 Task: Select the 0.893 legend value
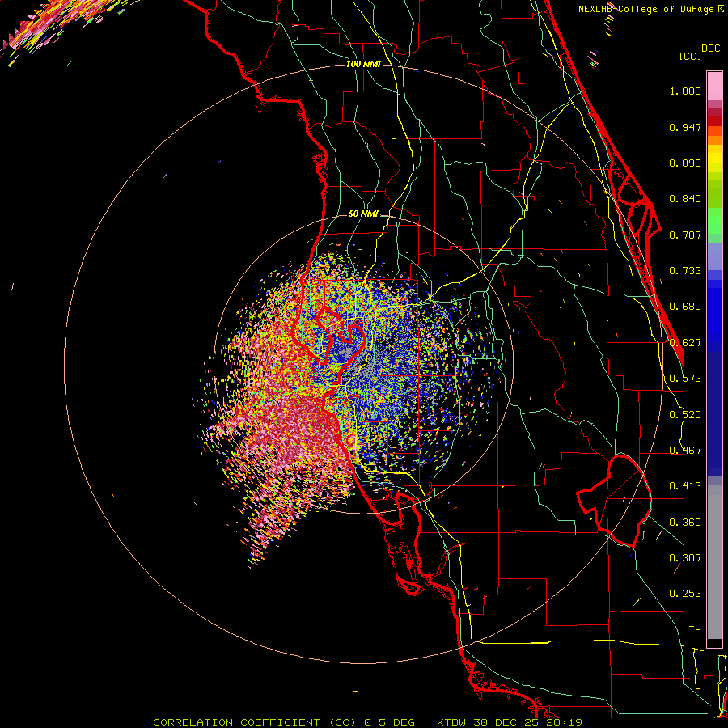click(685, 163)
